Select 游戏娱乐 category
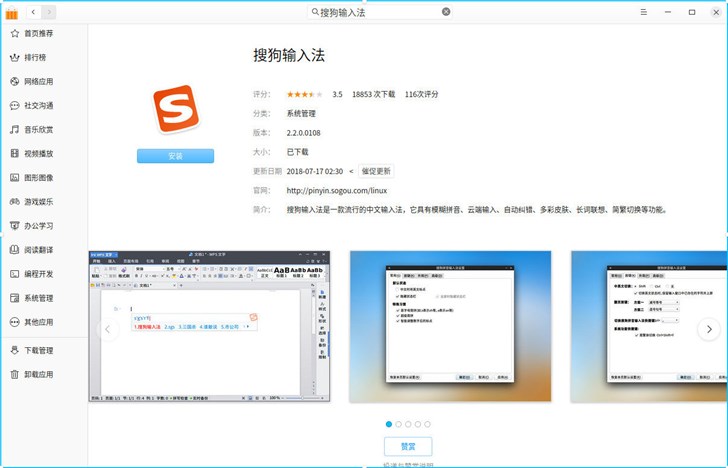 (x=39, y=202)
